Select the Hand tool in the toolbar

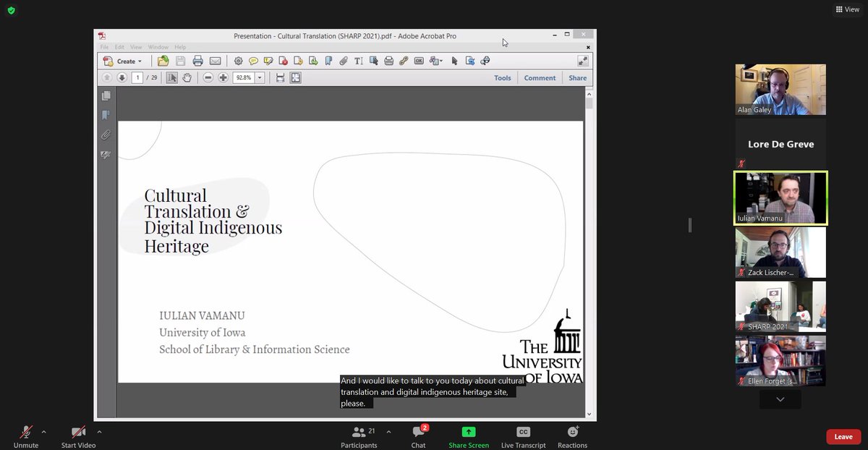click(187, 77)
